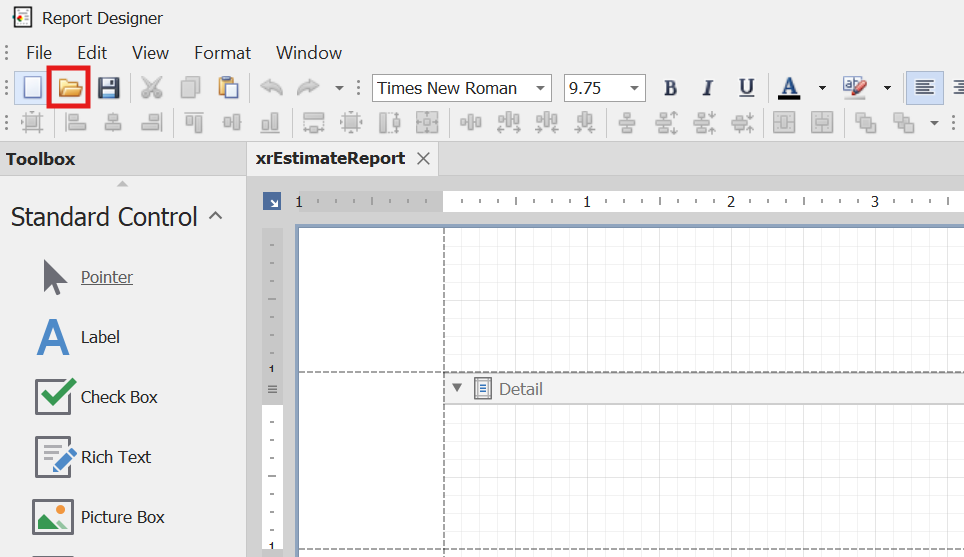The width and height of the screenshot is (964, 557).
Task: Open the font color dropdown arrow
Action: (822, 88)
